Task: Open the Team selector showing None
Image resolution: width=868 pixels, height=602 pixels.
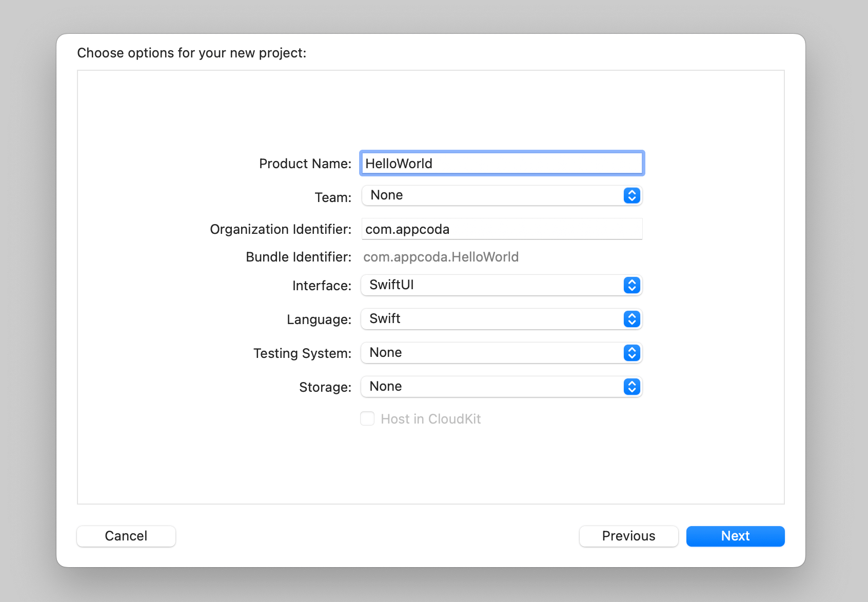Action: [492, 195]
